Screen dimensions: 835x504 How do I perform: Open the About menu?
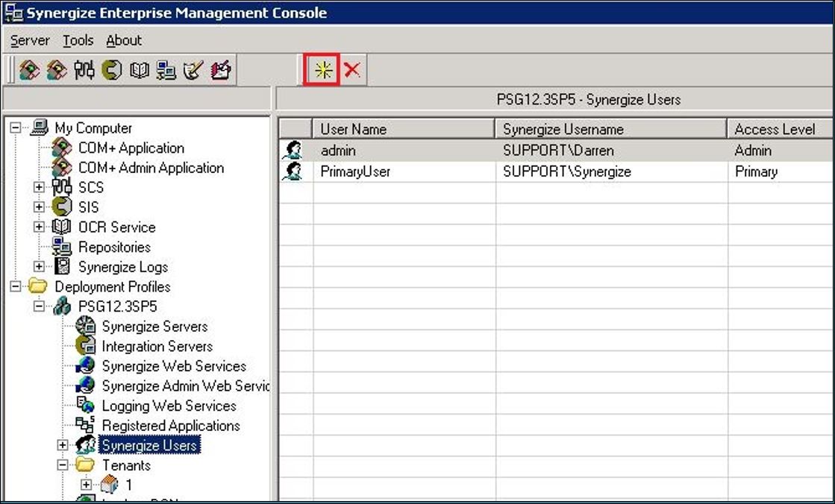click(124, 40)
